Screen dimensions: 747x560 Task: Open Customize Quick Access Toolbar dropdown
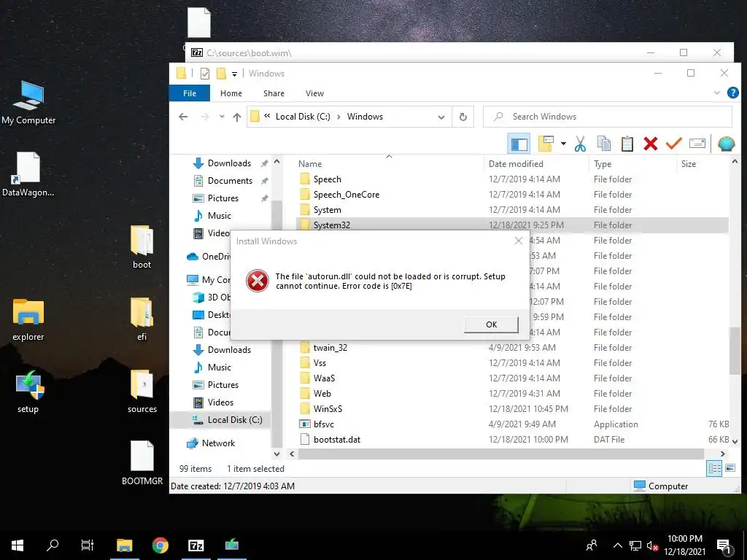(x=234, y=74)
